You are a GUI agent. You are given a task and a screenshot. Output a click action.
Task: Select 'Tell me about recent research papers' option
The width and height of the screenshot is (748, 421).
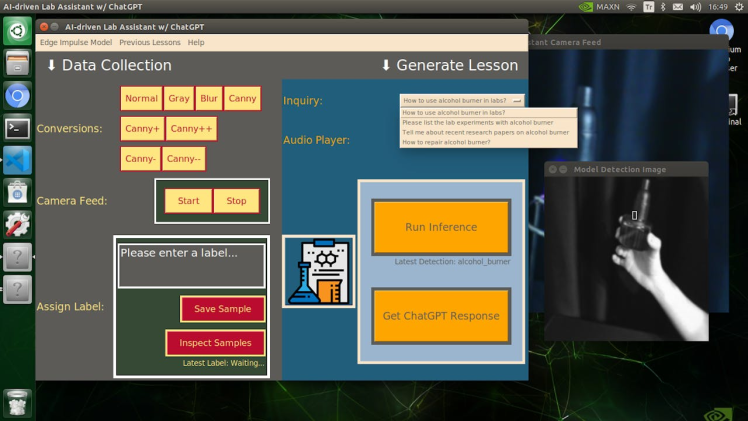pyautogui.click(x=488, y=133)
